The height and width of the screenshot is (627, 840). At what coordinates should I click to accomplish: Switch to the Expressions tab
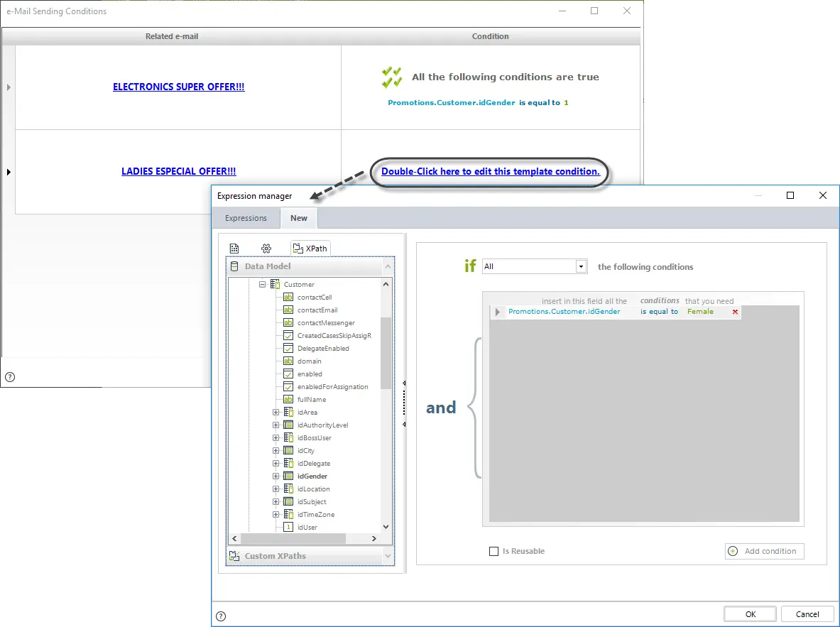pyautogui.click(x=246, y=218)
